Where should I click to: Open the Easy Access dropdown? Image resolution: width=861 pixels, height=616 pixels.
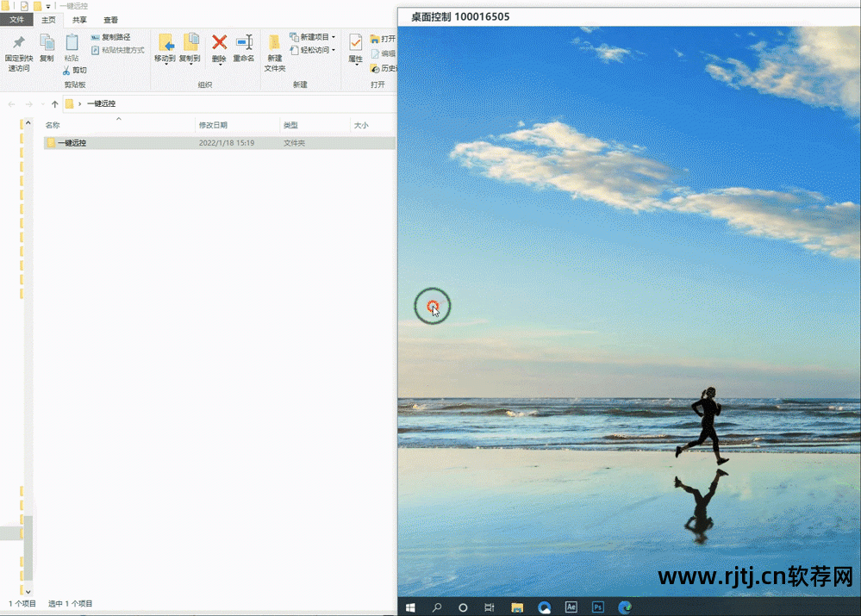point(313,50)
